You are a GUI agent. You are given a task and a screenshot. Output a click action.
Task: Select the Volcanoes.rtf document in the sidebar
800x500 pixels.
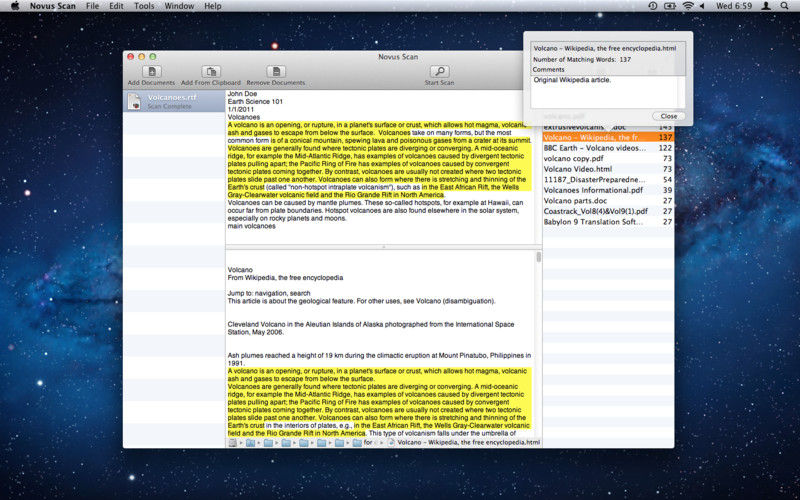[174, 101]
